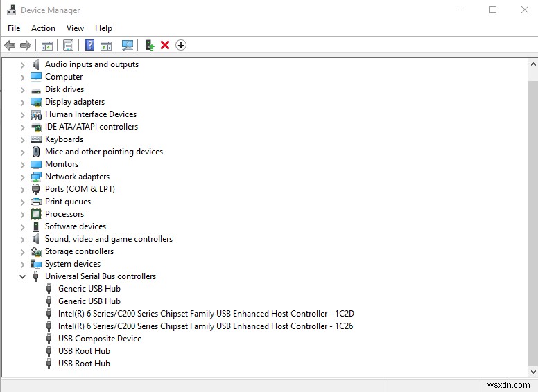Select the first Generic USB Hub entry
This screenshot has height=392, width=538.
click(89, 289)
